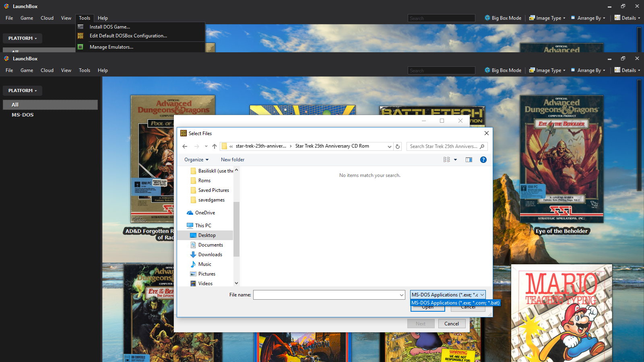644x362 pixels.
Task: Click the up-one-level arrow in Select Files
Action: [215, 146]
